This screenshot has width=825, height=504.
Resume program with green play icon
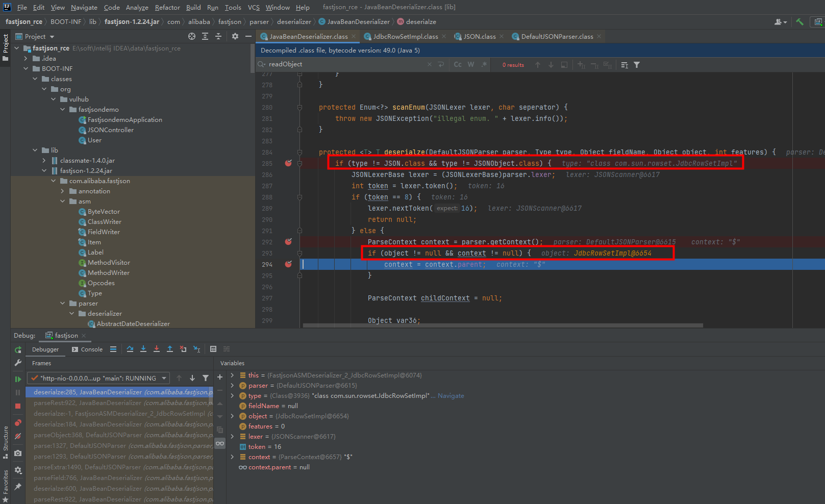18,379
